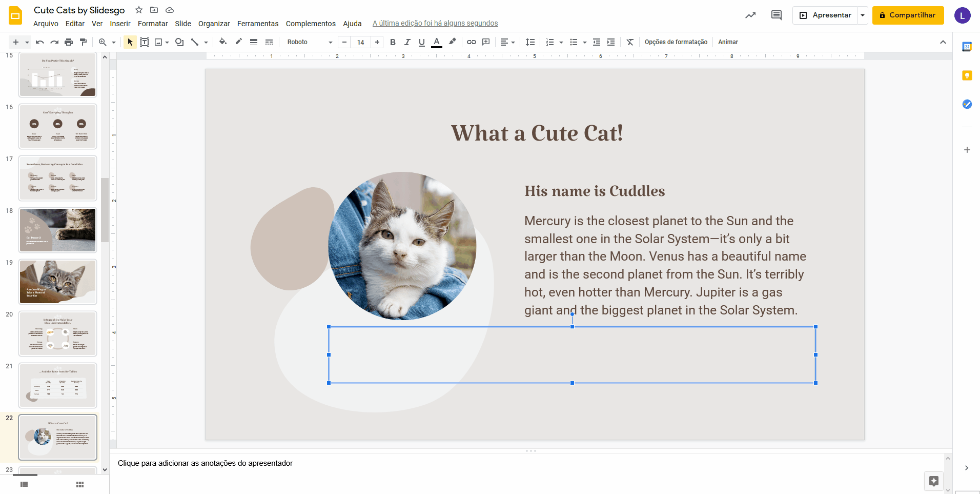Select the Line tool icon
Image resolution: width=980 pixels, height=494 pixels.
point(195,42)
